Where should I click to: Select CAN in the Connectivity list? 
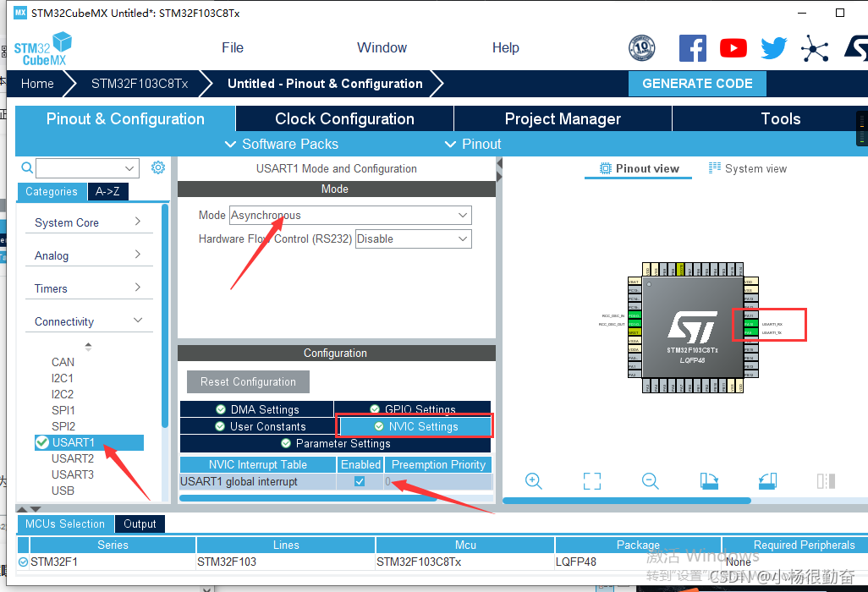tap(63, 363)
